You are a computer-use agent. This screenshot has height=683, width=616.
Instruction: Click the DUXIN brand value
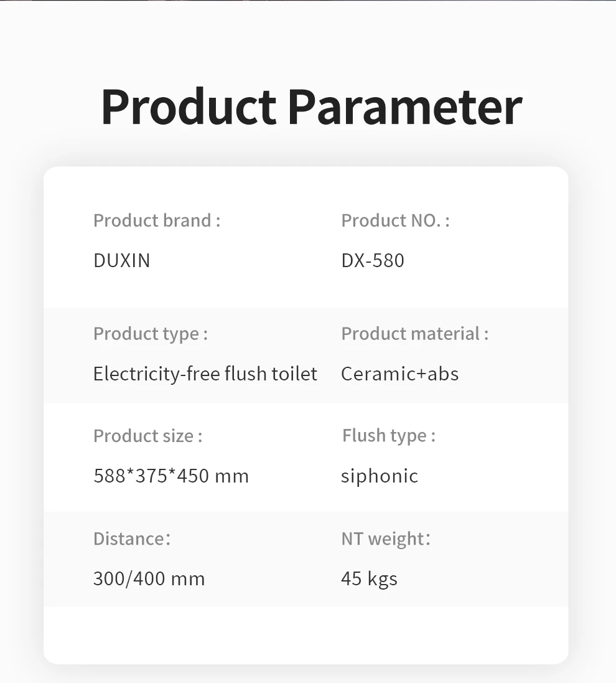(x=122, y=260)
